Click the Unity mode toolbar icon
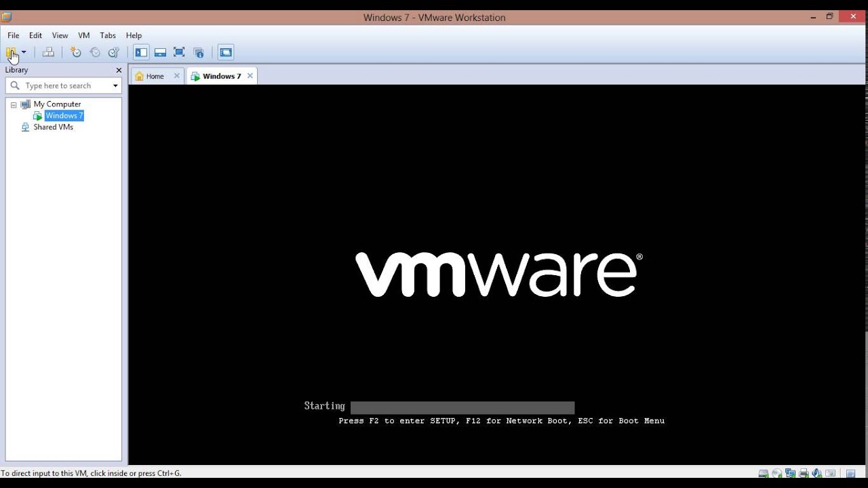Viewport: 868px width, 488px height. click(199, 52)
